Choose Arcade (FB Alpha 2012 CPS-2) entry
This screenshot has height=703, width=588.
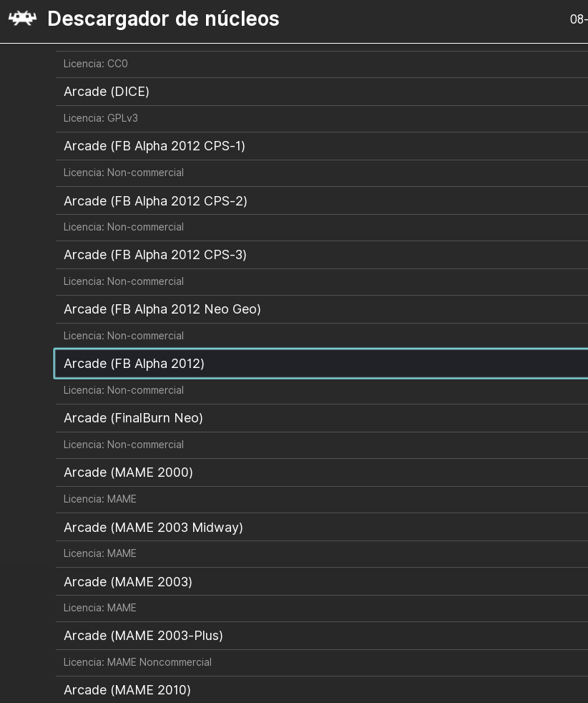[x=155, y=201]
